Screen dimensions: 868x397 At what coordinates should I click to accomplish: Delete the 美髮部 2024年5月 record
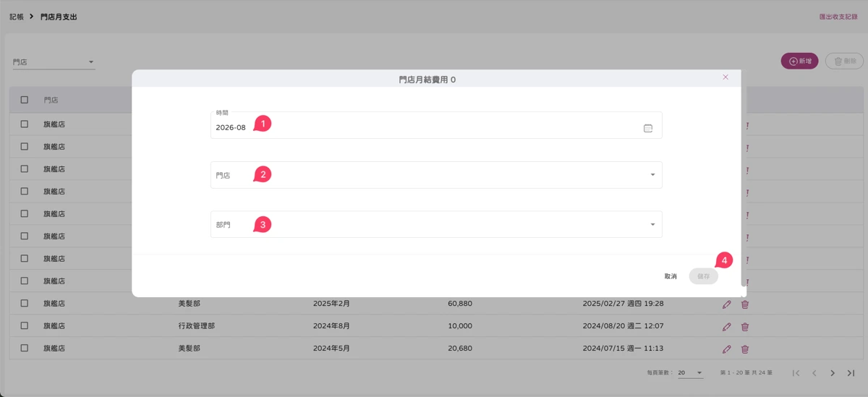(x=745, y=349)
